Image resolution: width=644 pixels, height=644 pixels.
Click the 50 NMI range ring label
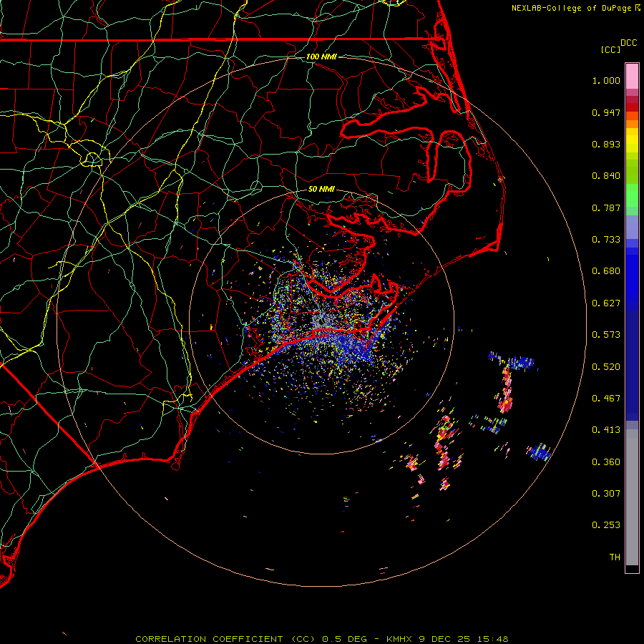(x=321, y=189)
